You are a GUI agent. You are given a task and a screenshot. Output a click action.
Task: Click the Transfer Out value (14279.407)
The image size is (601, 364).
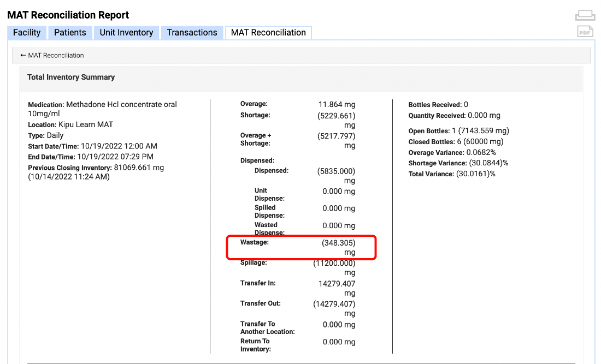click(334, 304)
